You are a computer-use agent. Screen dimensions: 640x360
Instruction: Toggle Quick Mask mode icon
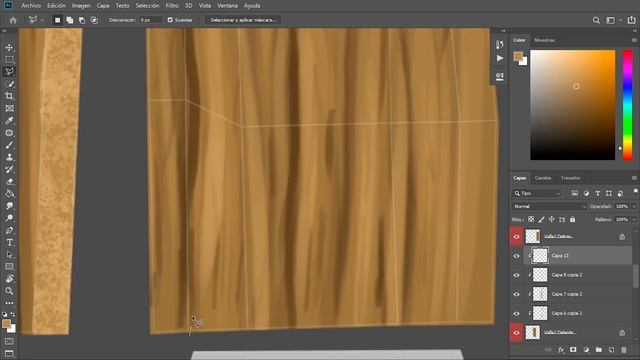click(9, 341)
